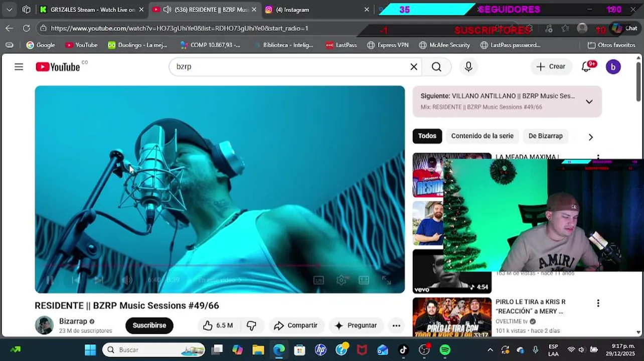
Task: Open the favorites hub icon beside Google
Action: [x=9, y=45]
